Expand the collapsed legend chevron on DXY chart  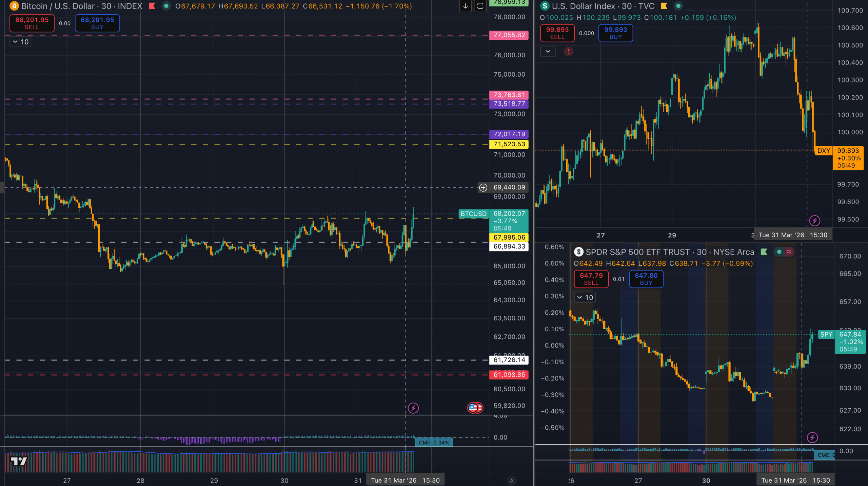click(x=548, y=52)
